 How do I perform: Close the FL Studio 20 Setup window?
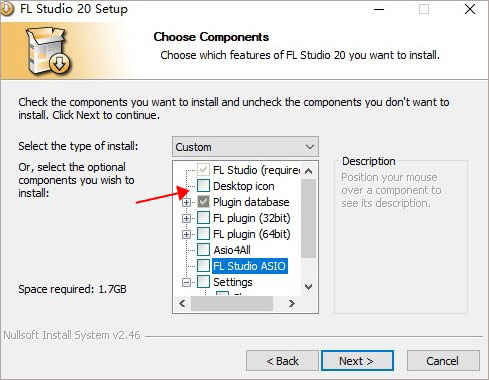(x=470, y=9)
